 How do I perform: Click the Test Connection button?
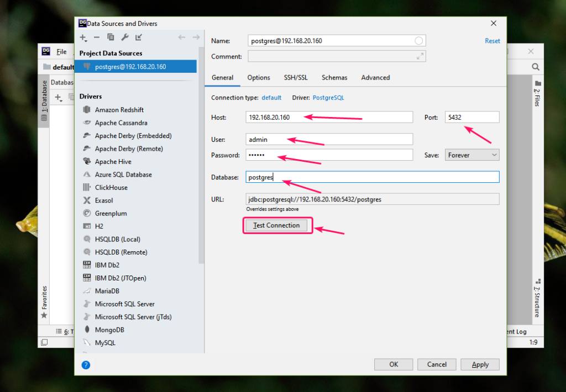point(277,225)
